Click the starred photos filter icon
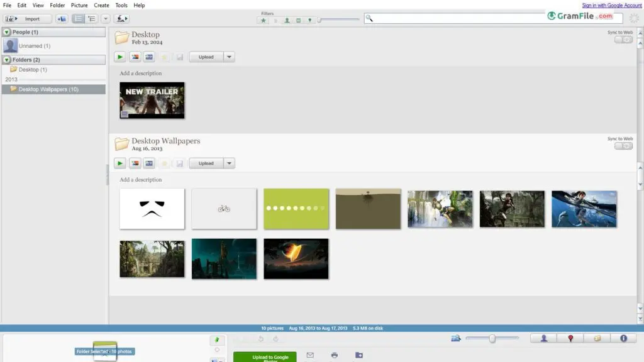Screen dimensions: 644x362 click(x=264, y=20)
